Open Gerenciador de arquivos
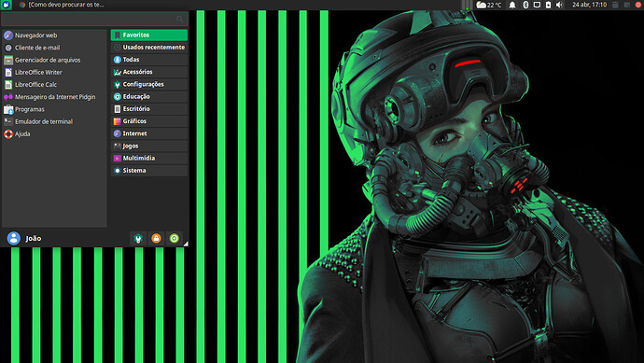 coord(54,60)
